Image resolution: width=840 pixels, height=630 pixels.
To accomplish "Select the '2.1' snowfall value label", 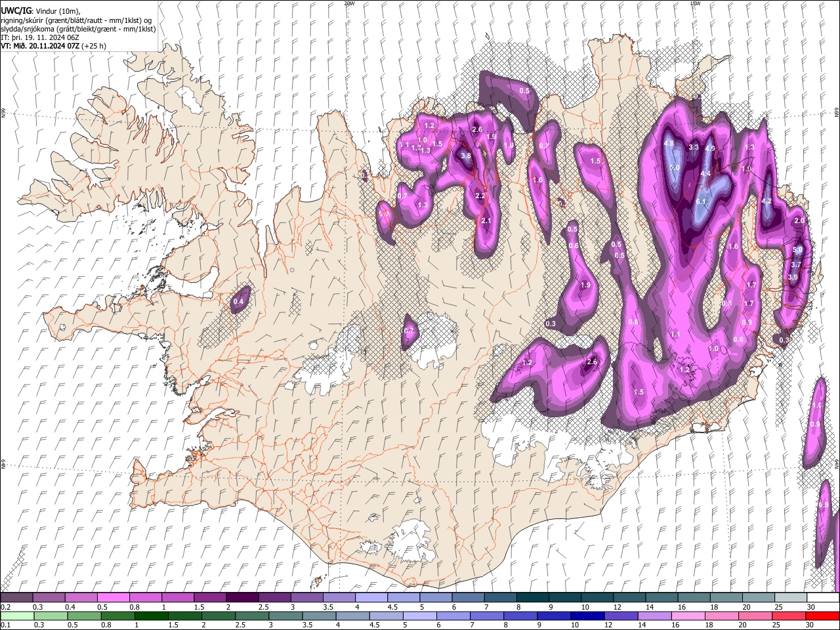I will click(x=486, y=221).
